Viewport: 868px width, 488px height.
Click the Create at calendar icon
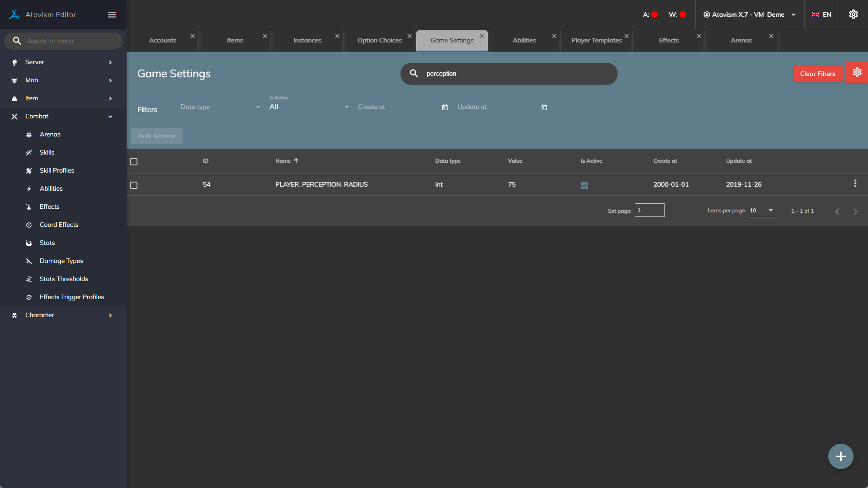pos(445,108)
